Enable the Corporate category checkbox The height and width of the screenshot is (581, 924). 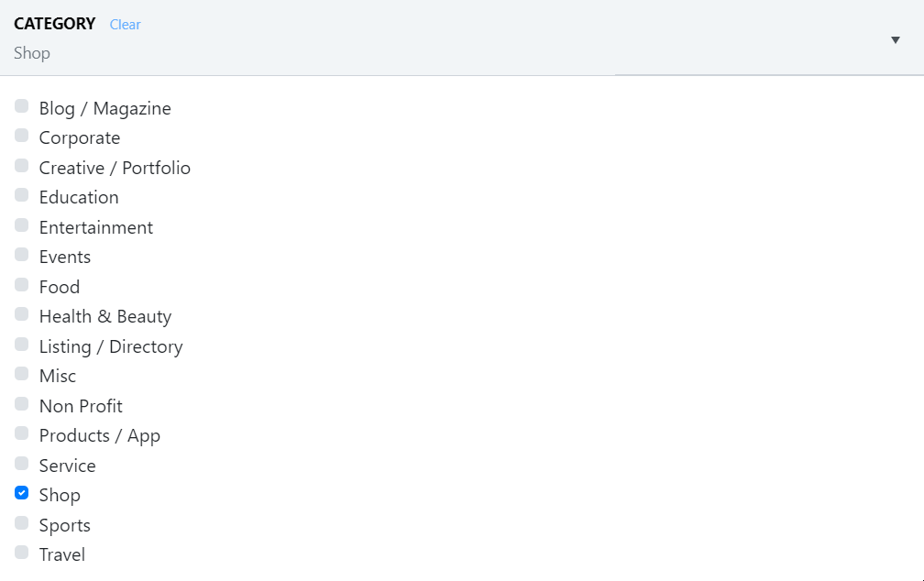tap(22, 136)
